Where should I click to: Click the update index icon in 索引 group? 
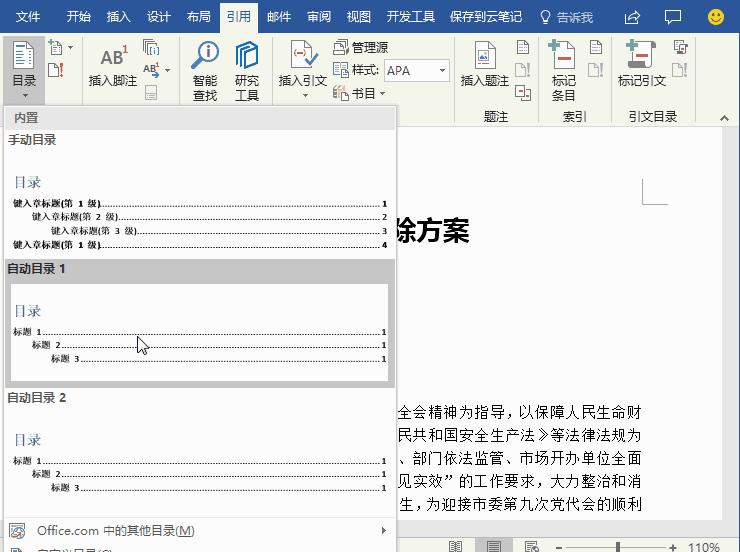(596, 70)
